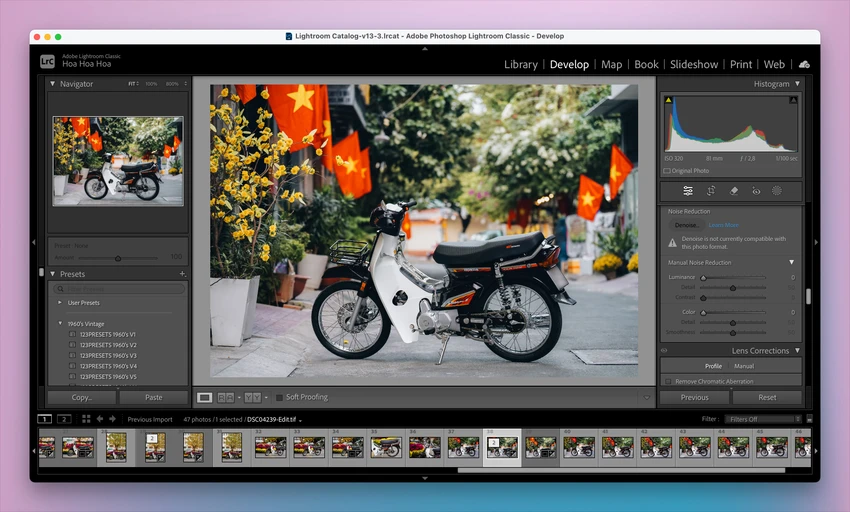This screenshot has width=850, height=512.
Task: Select filmstrip thumbnail number 35
Action: (386, 447)
